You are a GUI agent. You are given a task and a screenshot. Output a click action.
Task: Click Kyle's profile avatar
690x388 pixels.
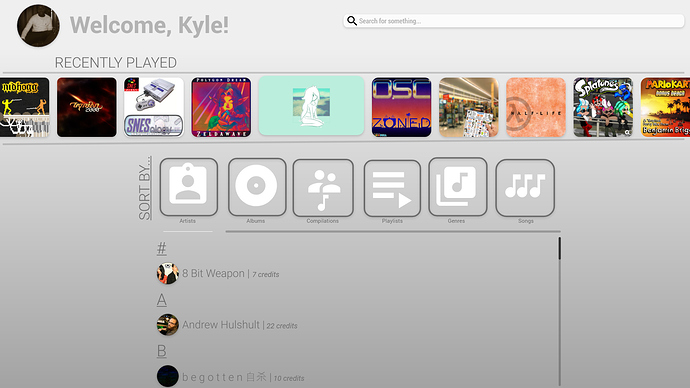click(x=38, y=26)
